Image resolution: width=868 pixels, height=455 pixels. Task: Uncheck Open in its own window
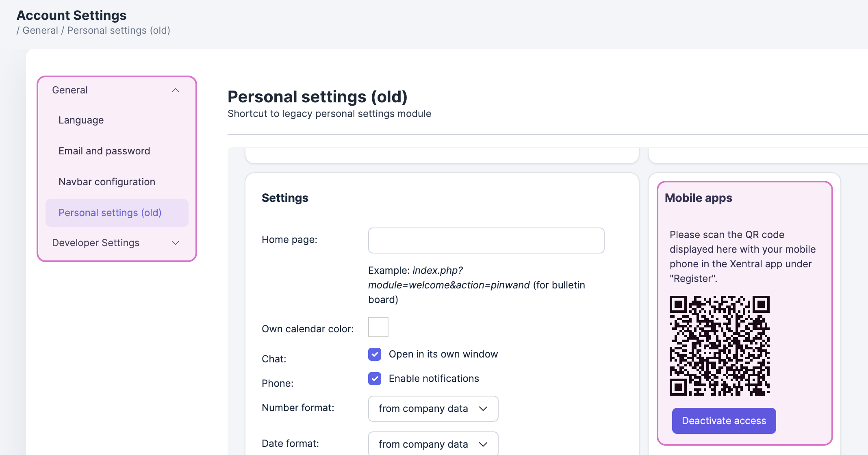(375, 354)
